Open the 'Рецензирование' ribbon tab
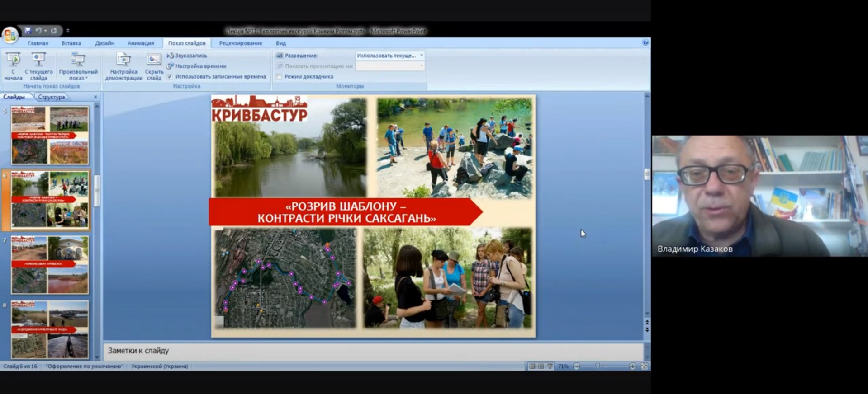Image resolution: width=868 pixels, height=394 pixels. click(241, 43)
